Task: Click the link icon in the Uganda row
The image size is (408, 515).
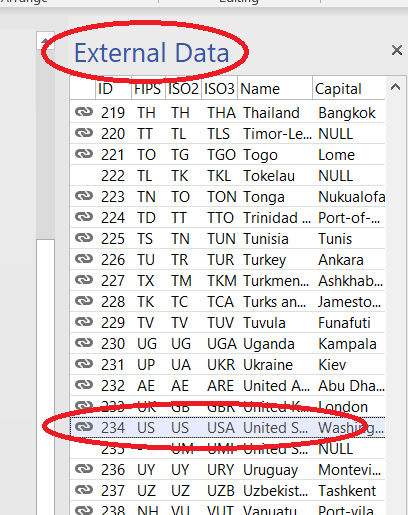Action: (x=84, y=343)
